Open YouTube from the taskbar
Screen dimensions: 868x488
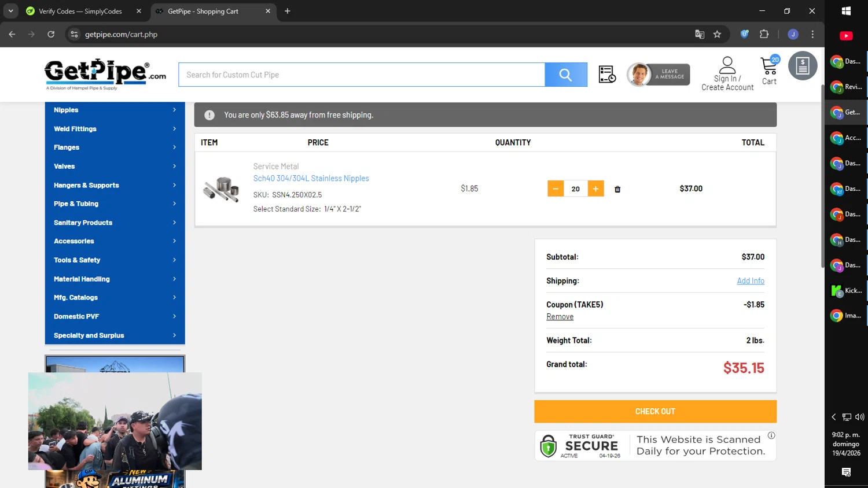846,36
